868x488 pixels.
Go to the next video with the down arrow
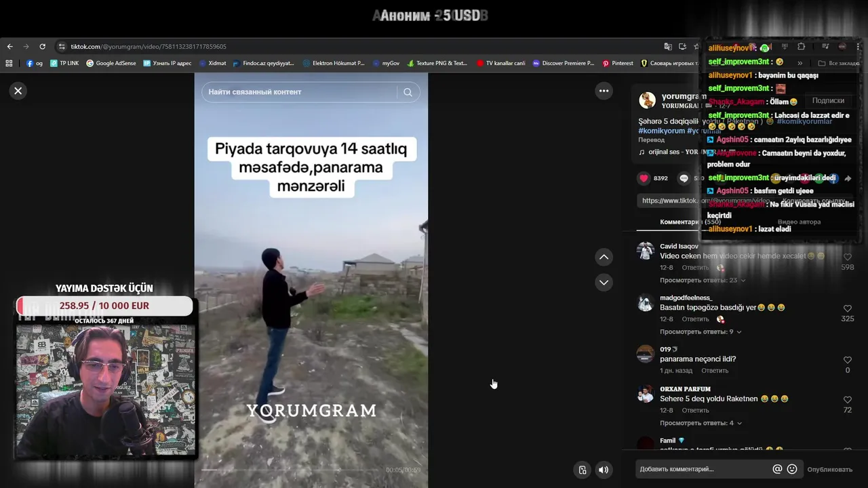(x=604, y=282)
